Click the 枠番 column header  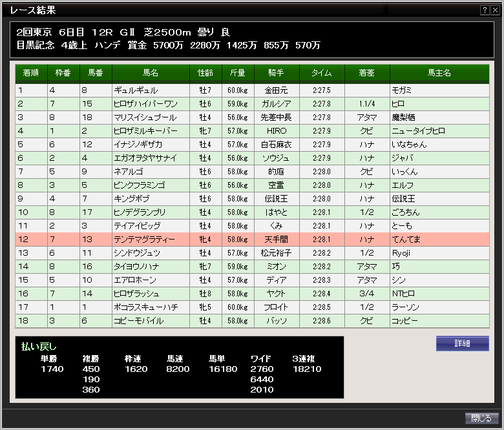pyautogui.click(x=63, y=74)
